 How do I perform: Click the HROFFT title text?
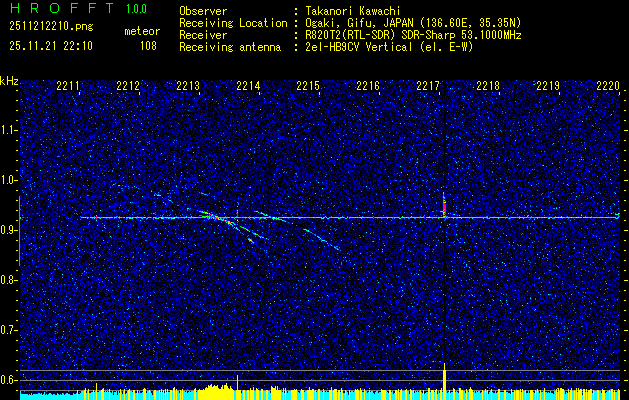point(62,8)
